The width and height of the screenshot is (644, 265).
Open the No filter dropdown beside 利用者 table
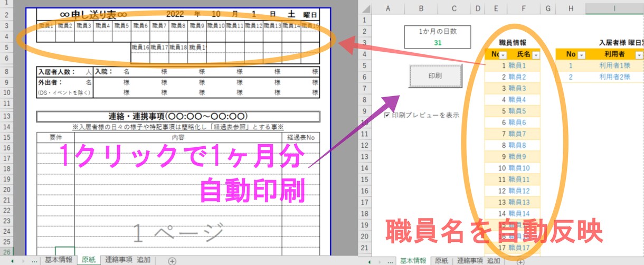582,55
